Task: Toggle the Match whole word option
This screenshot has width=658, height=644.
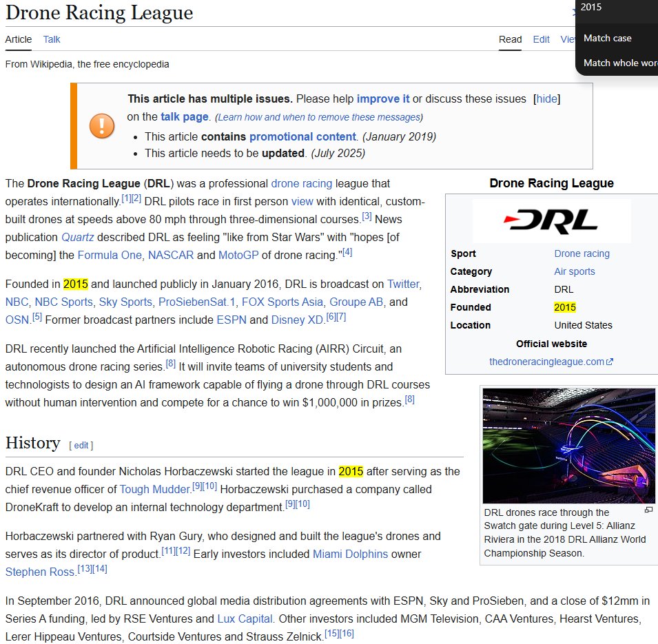Action: 621,63
